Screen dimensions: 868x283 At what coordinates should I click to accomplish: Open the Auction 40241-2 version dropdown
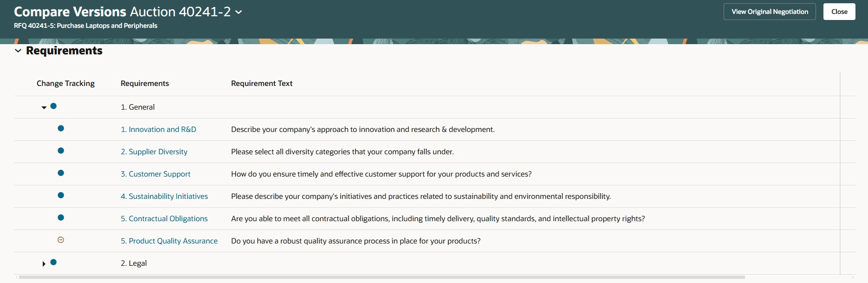(x=239, y=12)
